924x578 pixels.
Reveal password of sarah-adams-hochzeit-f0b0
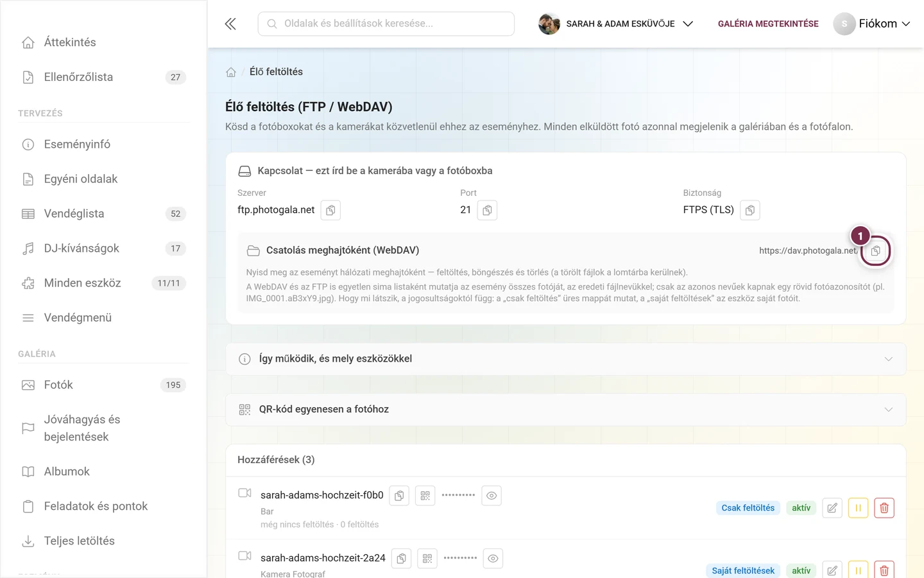click(x=492, y=496)
